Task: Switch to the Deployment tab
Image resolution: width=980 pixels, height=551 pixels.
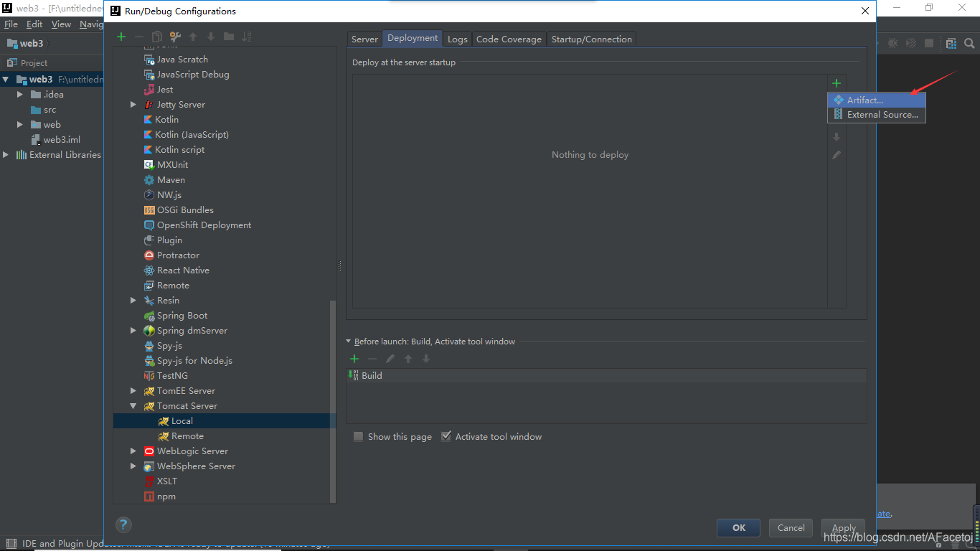Action: pos(413,39)
